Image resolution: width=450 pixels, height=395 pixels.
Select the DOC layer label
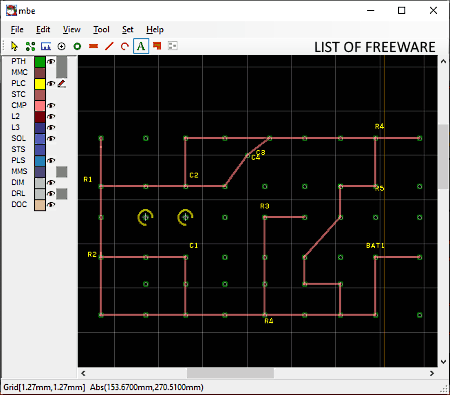coord(19,204)
